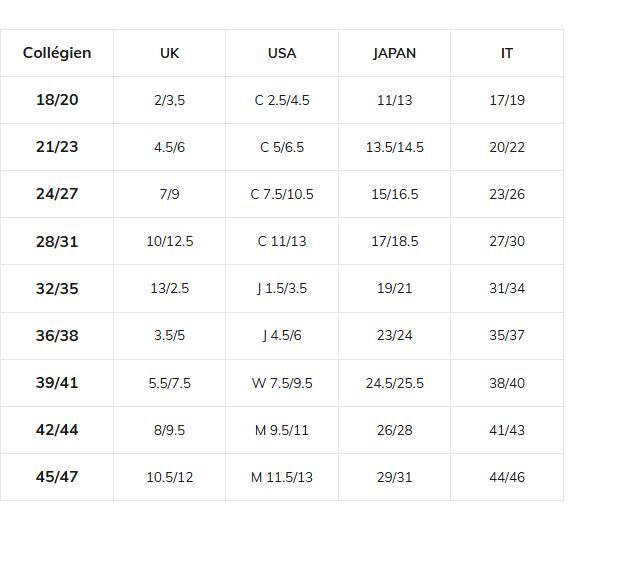Click the USA column header

click(282, 53)
